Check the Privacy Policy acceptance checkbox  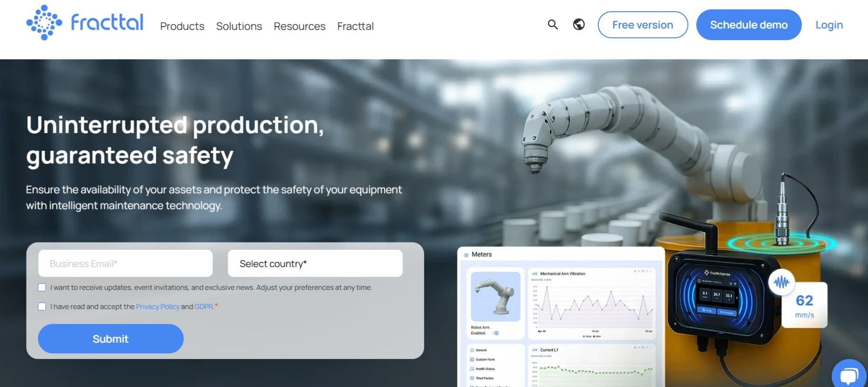[42, 306]
